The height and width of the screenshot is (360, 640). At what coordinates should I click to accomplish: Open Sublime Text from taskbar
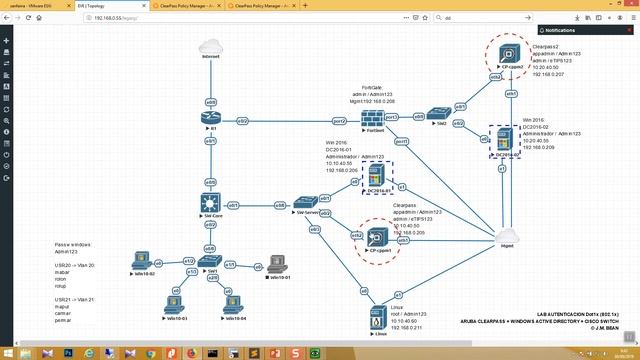click(x=254, y=353)
